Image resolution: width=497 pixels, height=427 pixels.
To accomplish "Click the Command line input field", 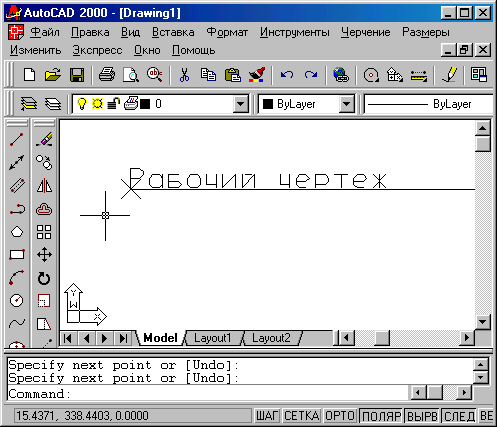I will point(207,394).
